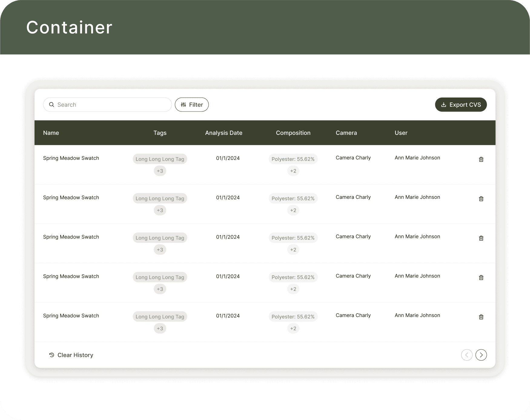
Task: Click the 01/1/2024 date in the first row
Action: pos(228,158)
